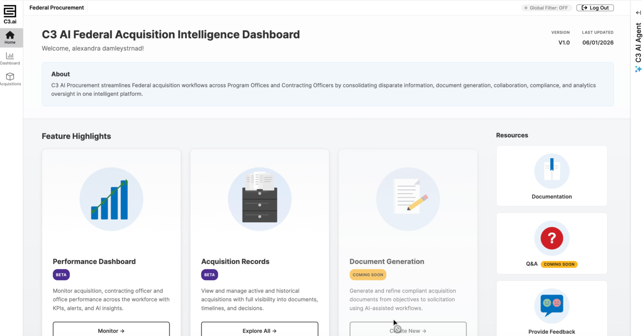Screen dimensions: 644x336
Task: Click the V1.0 version value
Action: point(564,43)
